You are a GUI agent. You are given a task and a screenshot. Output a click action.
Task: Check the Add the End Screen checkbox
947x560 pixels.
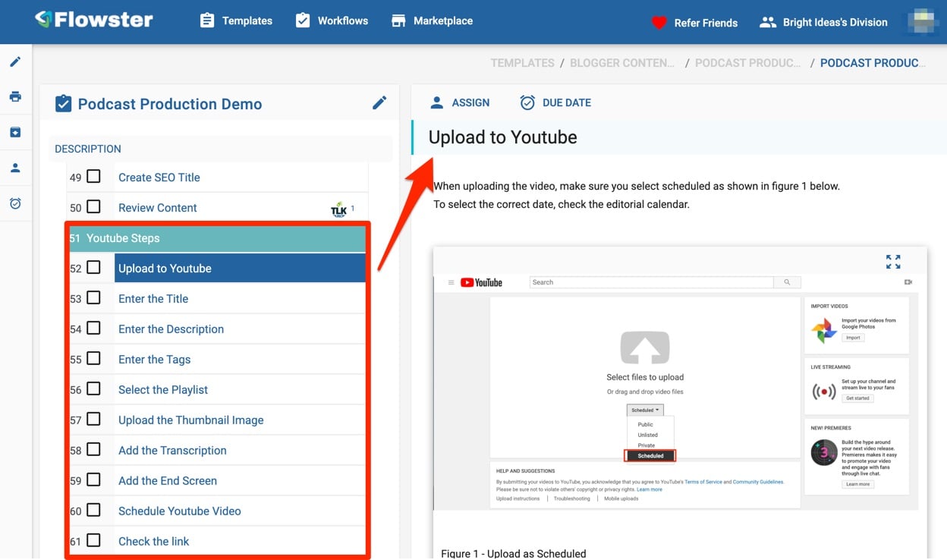(x=93, y=480)
